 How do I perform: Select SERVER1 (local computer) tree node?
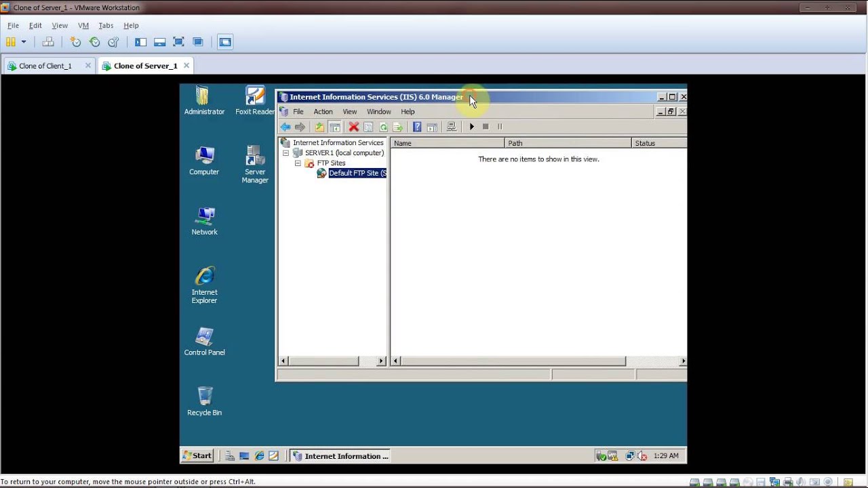point(344,153)
